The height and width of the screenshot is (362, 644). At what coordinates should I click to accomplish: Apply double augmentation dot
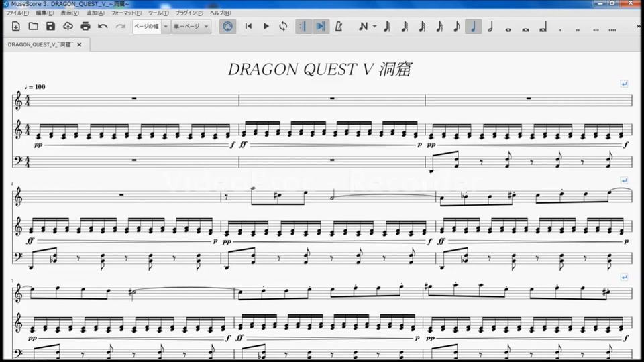[x=578, y=29]
